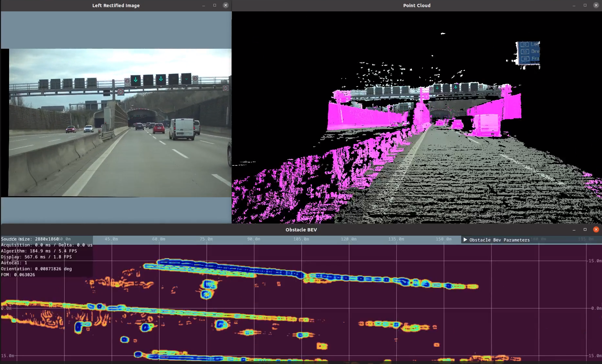602x364 pixels.
Task: Click the 120.0m distance axis label
Action: 349,239
